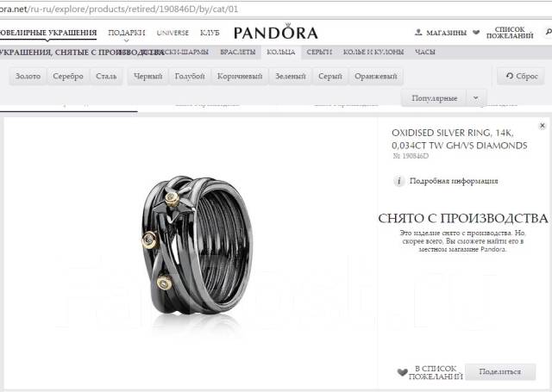Screen dimensions: 552x392
Task: Open Подробная информация link
Action: pyautogui.click(x=454, y=181)
